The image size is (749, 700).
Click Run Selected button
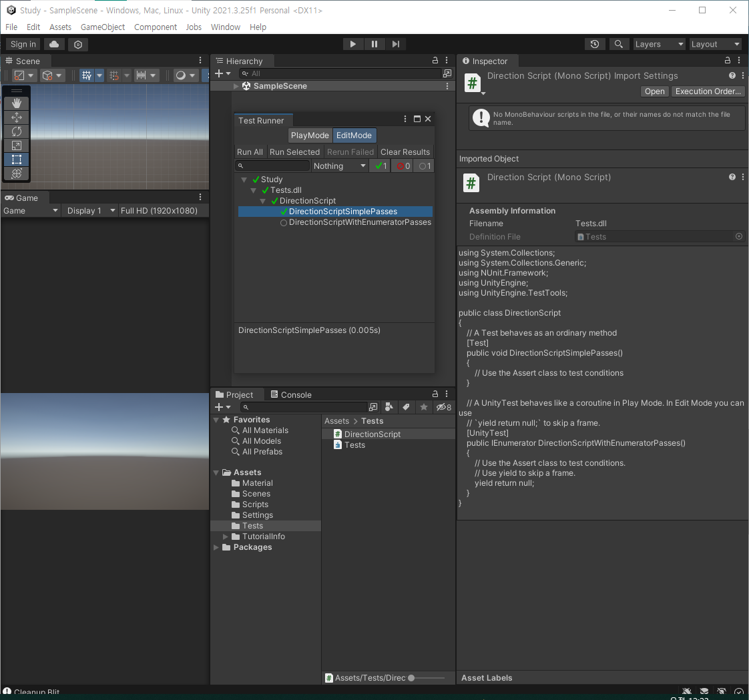coord(295,152)
